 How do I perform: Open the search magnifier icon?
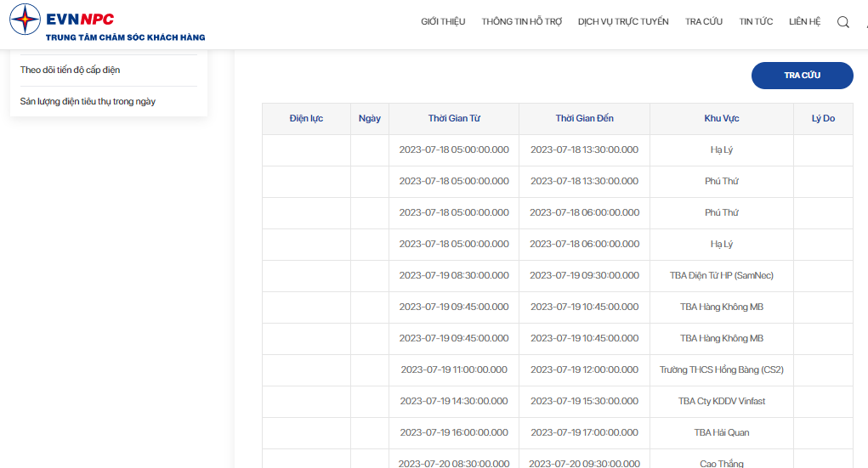(x=843, y=22)
